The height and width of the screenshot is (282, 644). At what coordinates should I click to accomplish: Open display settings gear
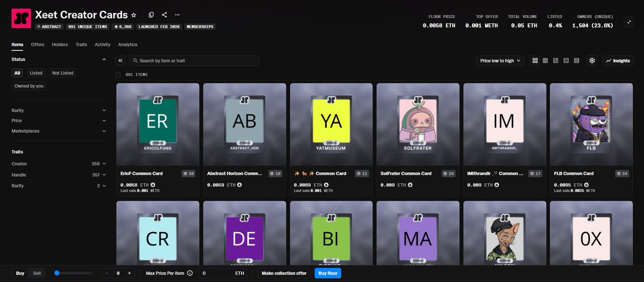pos(592,61)
